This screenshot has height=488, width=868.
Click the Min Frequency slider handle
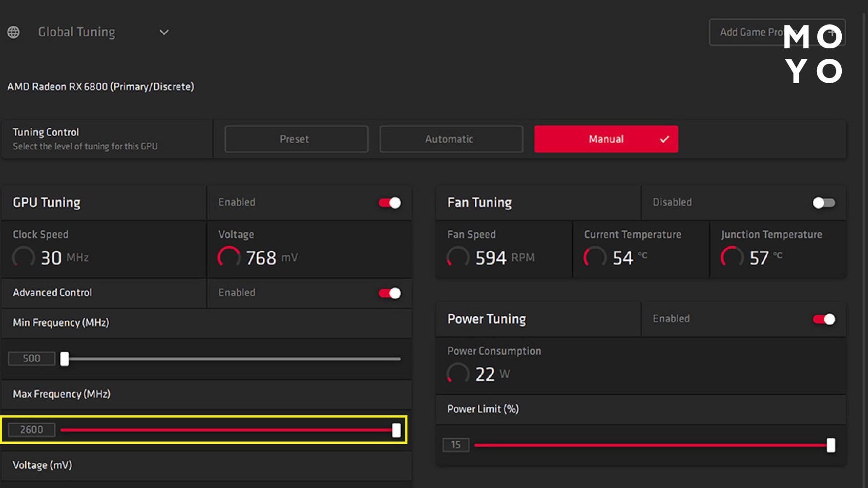tap(65, 359)
